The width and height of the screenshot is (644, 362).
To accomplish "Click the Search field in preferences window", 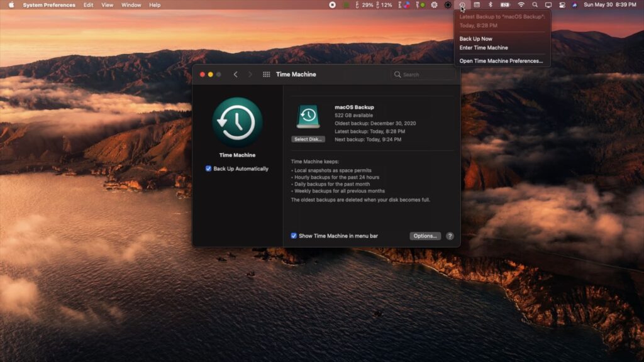I will pos(423,74).
